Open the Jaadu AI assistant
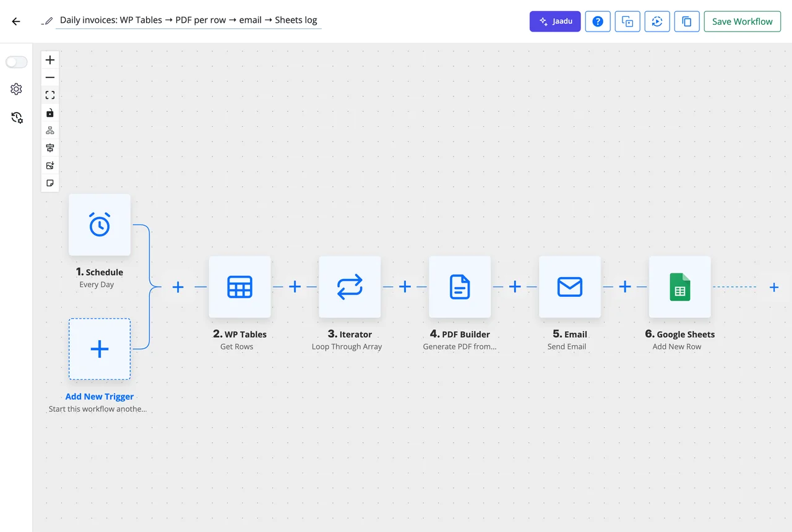This screenshot has height=532, width=792. 555,21
